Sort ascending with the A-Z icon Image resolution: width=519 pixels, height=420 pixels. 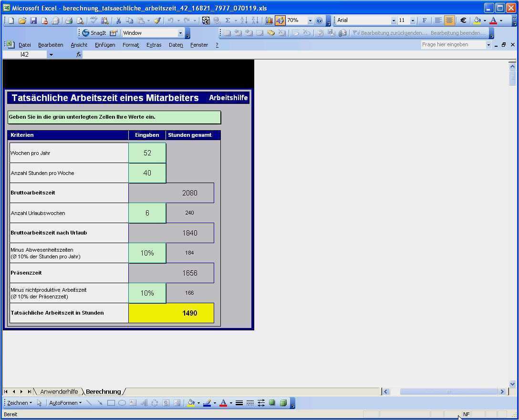tap(244, 20)
